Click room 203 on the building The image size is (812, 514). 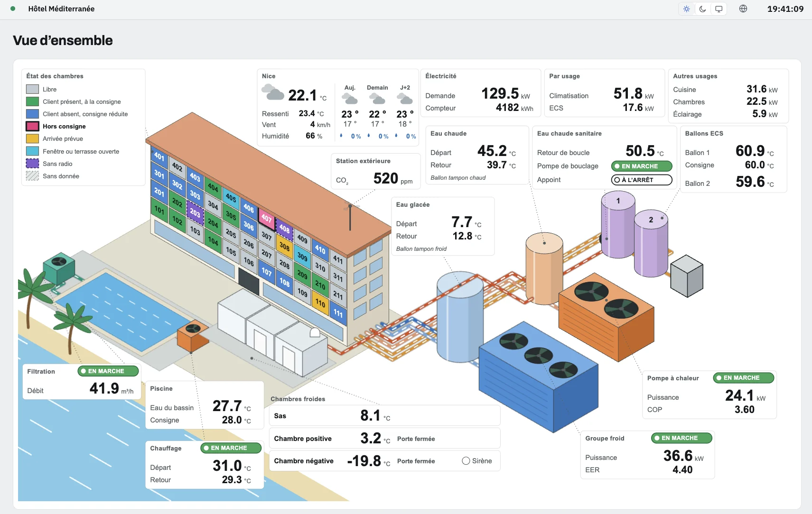point(195,212)
